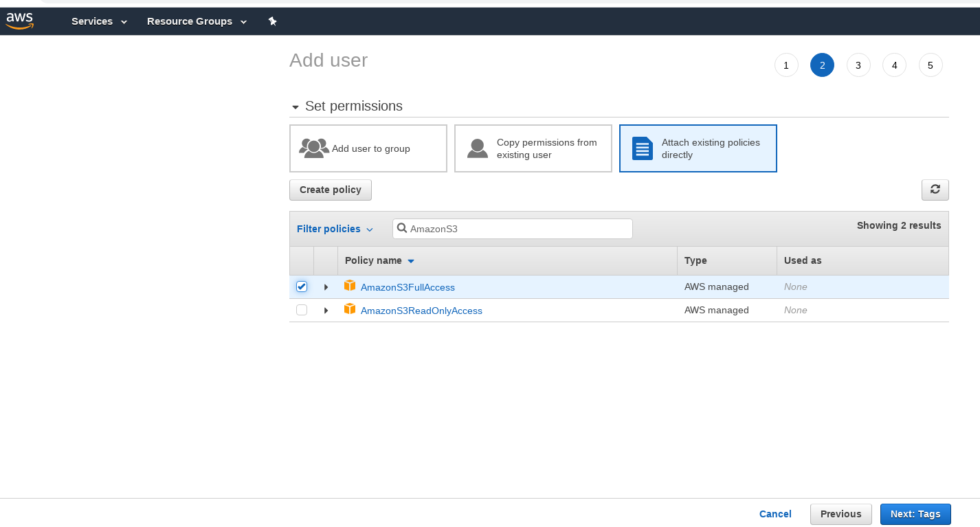Click the Create policy button

(331, 190)
